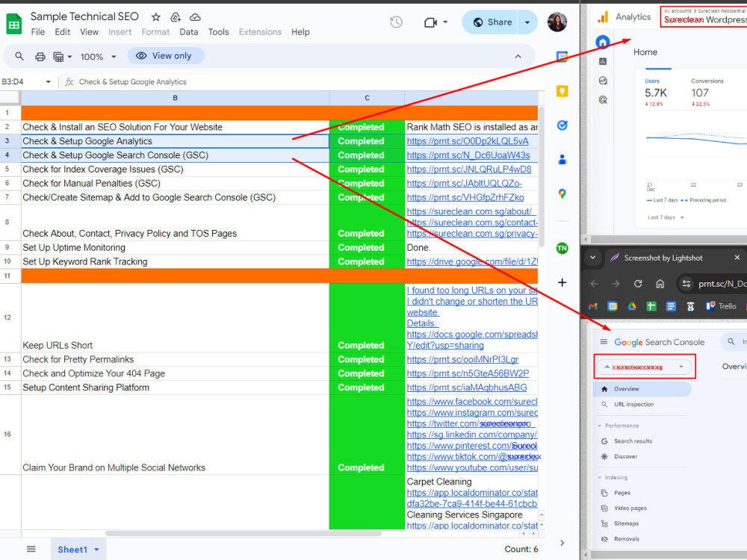Click the View only button
This screenshot has height=560, width=747.
click(165, 56)
